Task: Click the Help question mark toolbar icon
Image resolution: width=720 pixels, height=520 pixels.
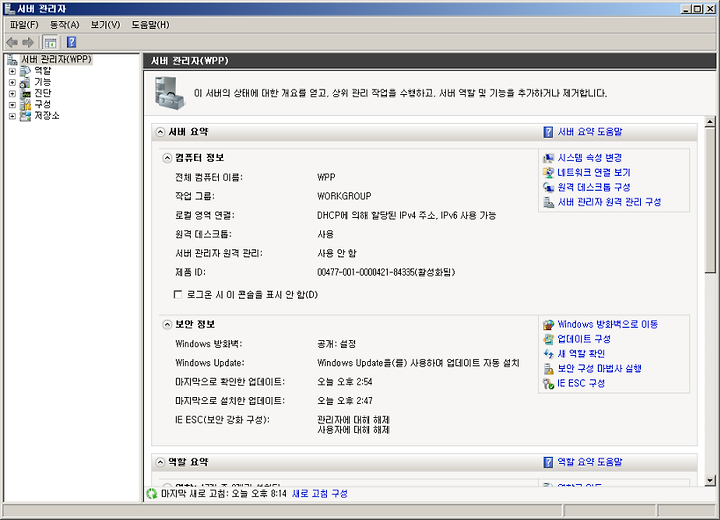Action: (x=72, y=43)
